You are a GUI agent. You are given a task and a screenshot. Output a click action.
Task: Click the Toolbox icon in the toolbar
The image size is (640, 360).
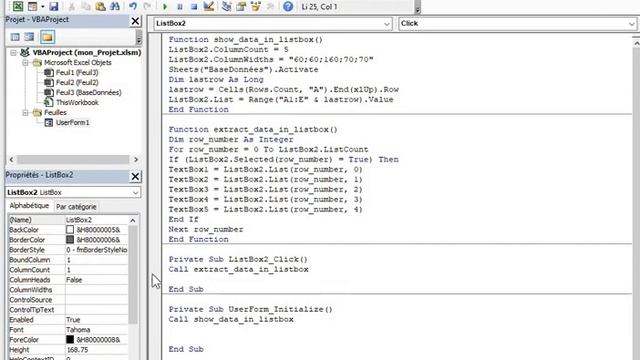tap(270, 6)
